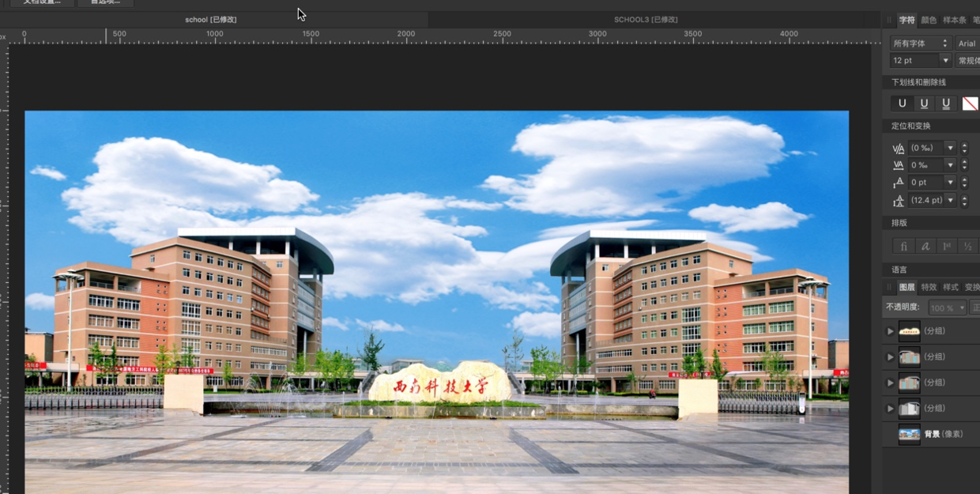Switch to the 样式 panel tab
This screenshot has width=980, height=494.
click(x=951, y=288)
